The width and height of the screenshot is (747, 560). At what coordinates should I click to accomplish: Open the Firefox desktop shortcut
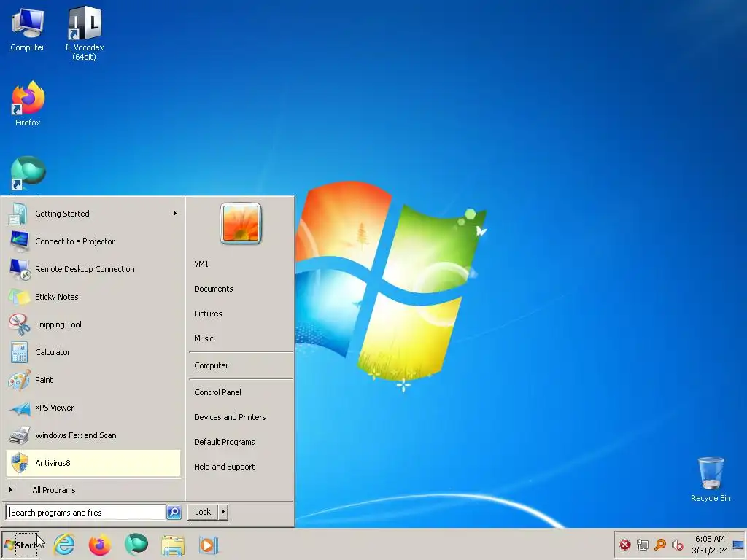[28, 104]
